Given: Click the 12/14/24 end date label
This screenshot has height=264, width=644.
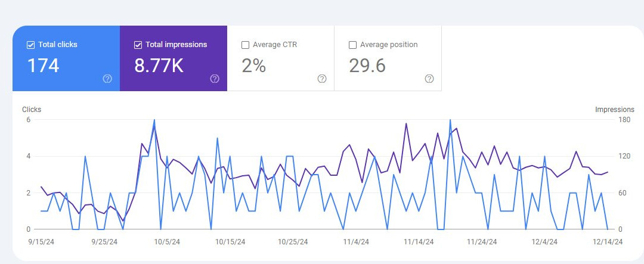Looking at the screenshot, I should pos(608,242).
